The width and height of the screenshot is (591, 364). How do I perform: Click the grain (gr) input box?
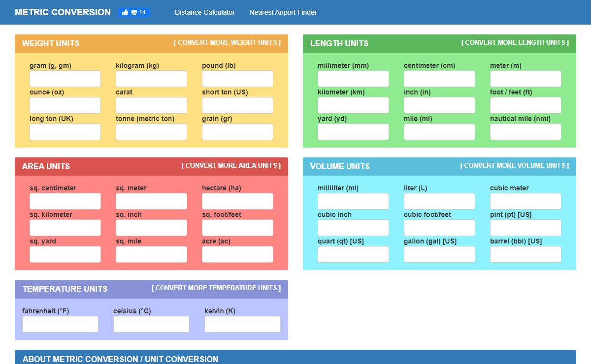[x=237, y=132]
